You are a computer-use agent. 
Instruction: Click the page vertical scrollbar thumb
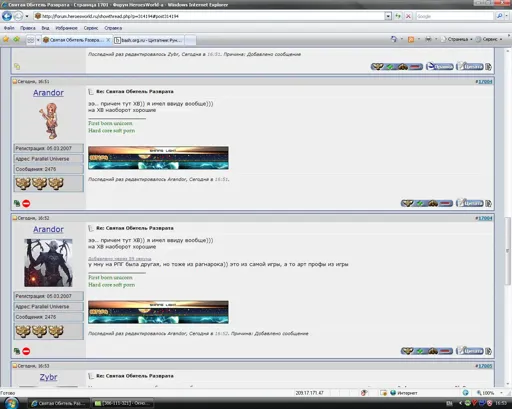click(508, 251)
